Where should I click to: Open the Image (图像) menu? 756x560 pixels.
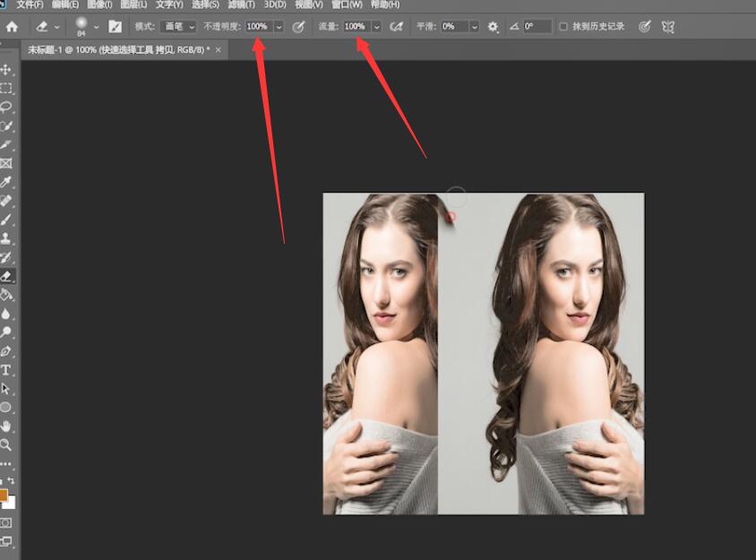(x=99, y=4)
